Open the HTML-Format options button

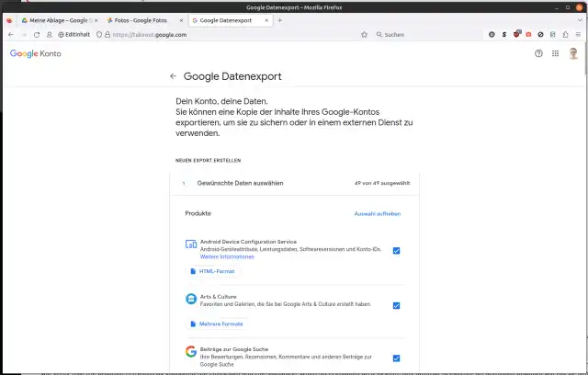[212, 271]
